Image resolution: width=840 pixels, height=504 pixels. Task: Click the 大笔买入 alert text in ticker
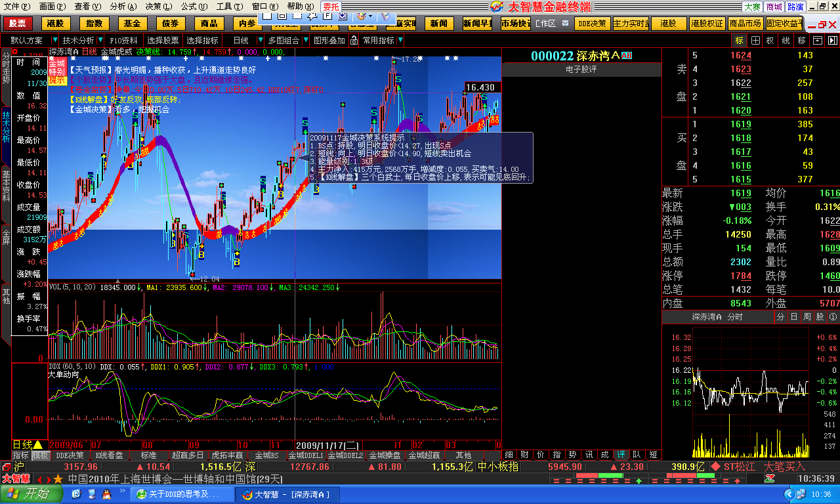(784, 467)
